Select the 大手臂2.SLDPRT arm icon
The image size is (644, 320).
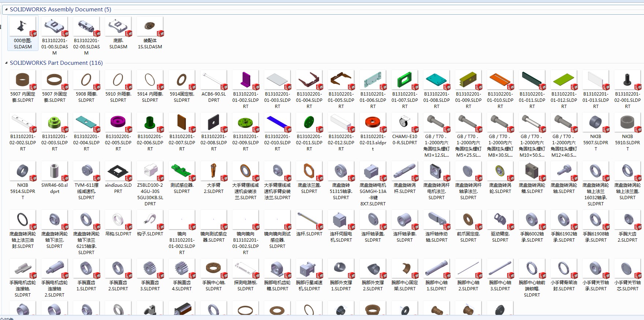point(214,171)
